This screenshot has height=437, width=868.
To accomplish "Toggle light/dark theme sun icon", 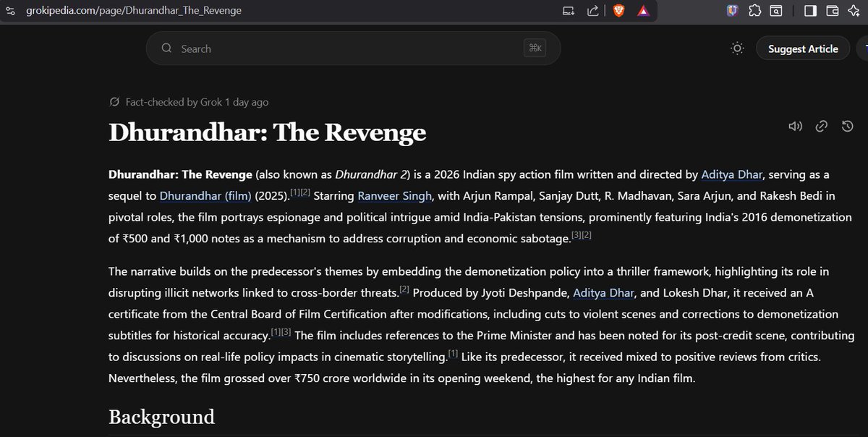I will [737, 48].
